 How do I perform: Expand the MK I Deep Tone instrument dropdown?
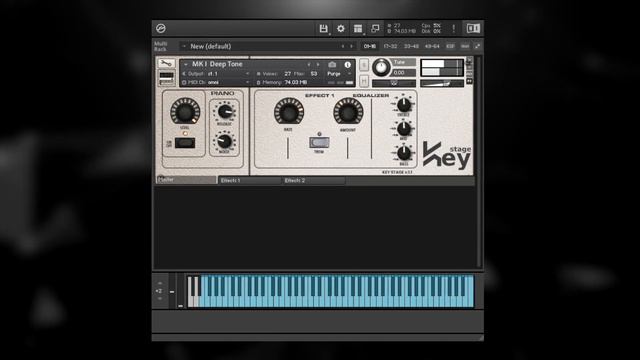(x=186, y=64)
